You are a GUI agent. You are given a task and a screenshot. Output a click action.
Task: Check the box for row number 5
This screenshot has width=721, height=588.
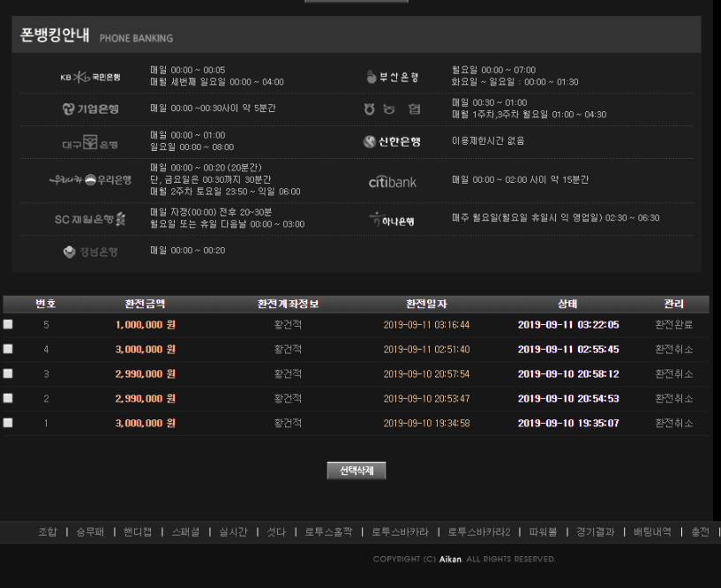[x=8, y=324]
